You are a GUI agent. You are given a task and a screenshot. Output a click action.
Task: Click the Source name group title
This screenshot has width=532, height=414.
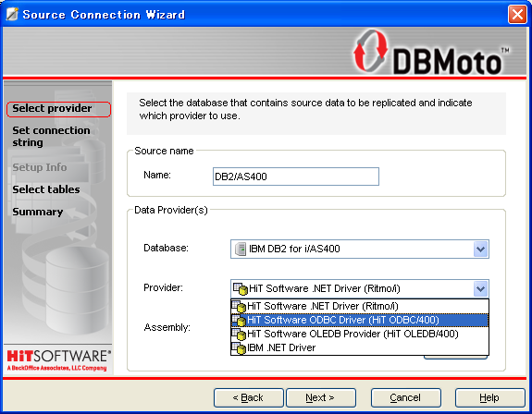pos(164,151)
